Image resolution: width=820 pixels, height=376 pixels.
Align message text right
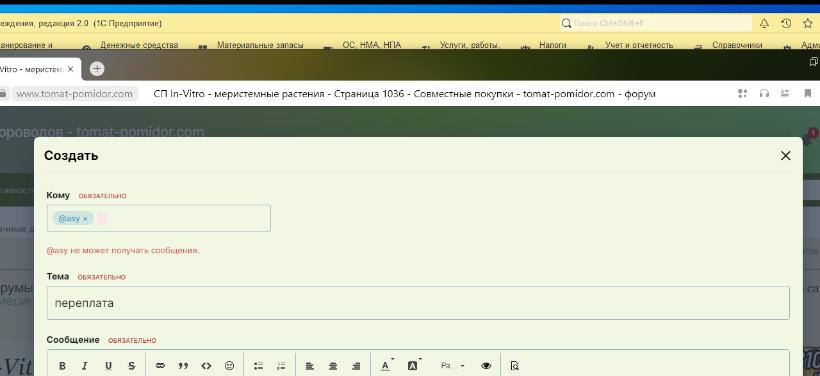356,366
